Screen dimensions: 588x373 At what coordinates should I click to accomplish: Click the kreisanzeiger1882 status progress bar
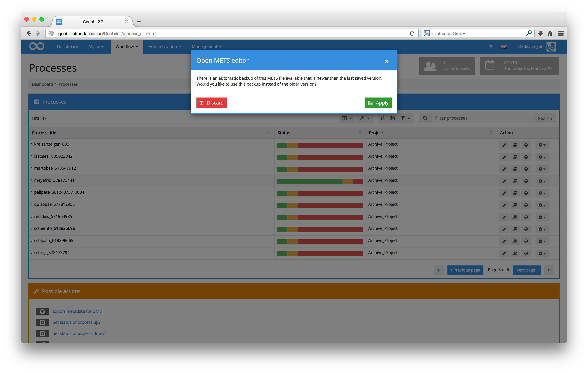click(320, 145)
